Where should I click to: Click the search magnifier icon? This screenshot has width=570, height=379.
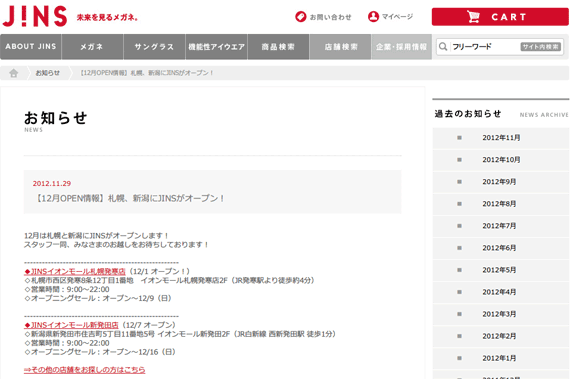click(443, 47)
